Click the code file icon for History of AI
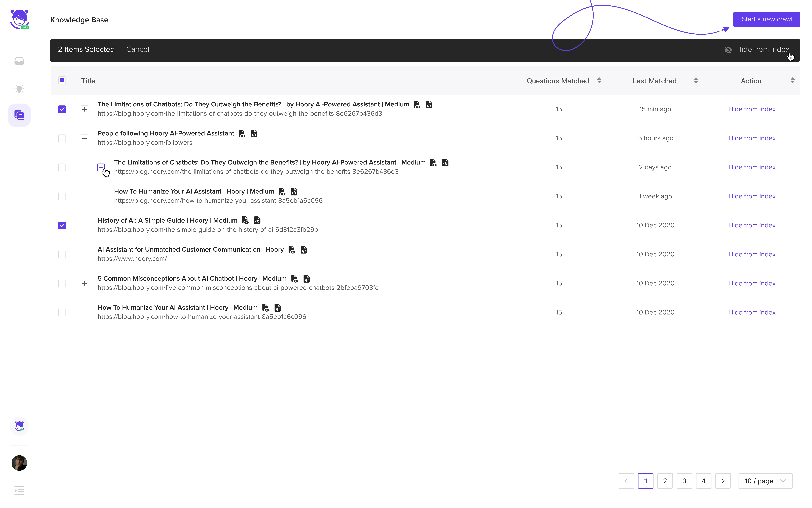Screen dimensions: 812x508 coord(257,220)
